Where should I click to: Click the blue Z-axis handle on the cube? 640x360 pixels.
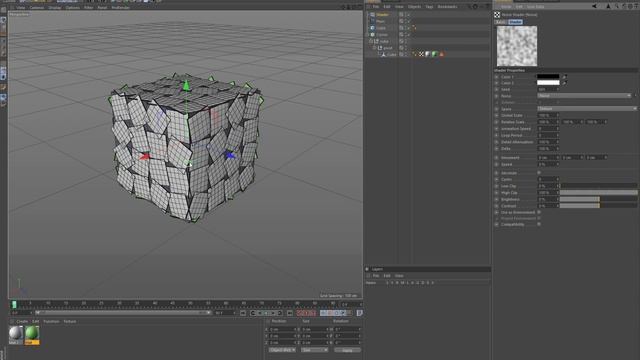coord(230,155)
